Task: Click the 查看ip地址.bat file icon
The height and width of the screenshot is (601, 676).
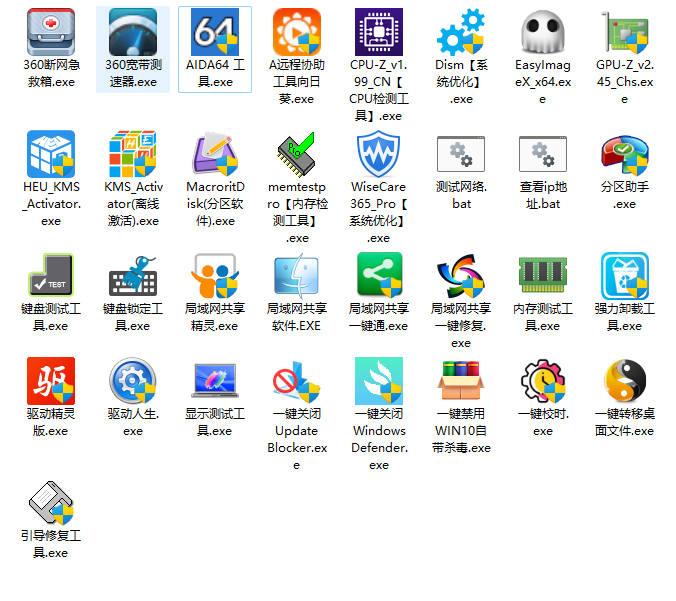Action: click(x=542, y=154)
